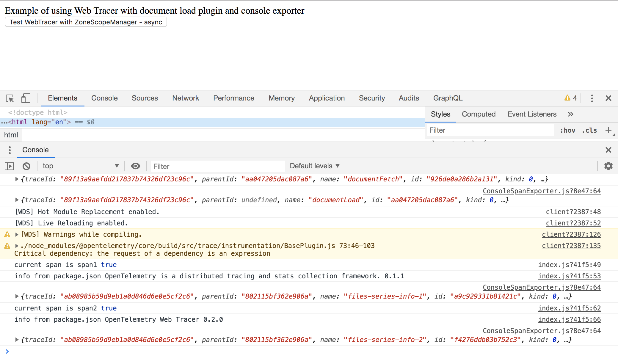Toggle the device toolbar icon

26,98
